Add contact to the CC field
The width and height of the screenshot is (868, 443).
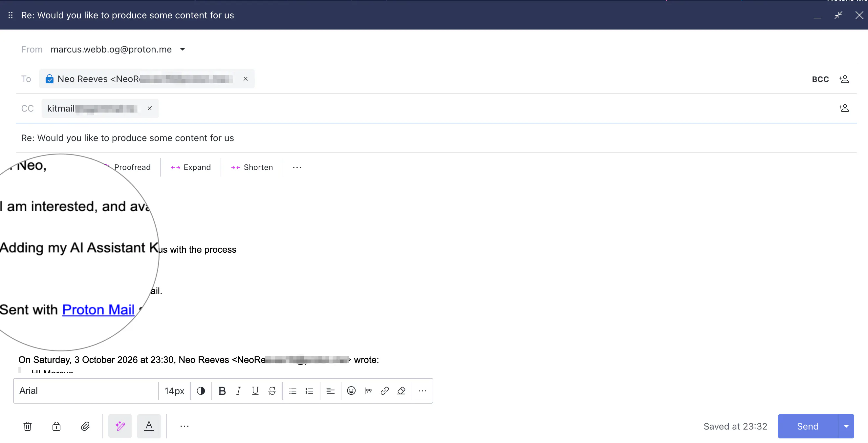click(844, 108)
